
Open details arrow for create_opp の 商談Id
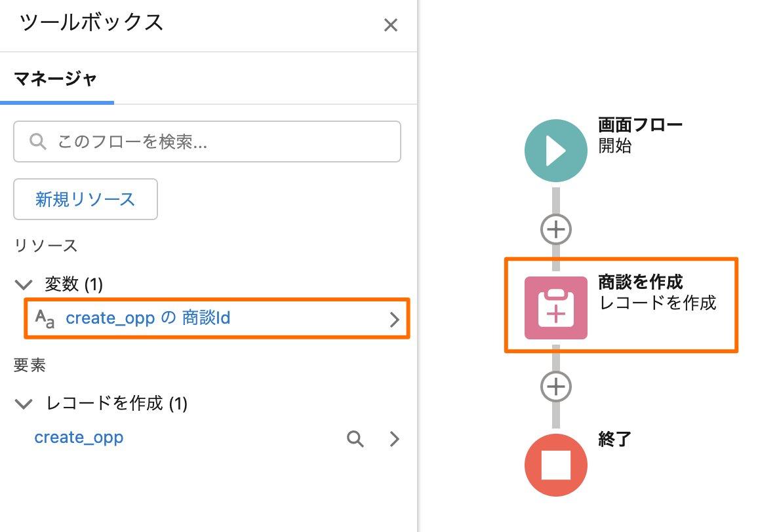tap(395, 319)
